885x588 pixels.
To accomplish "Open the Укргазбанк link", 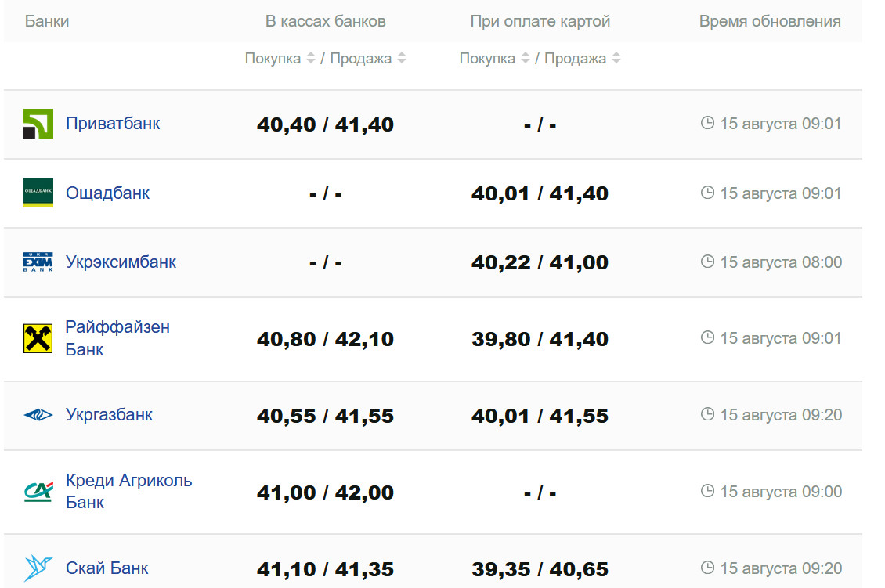I will pos(109,415).
